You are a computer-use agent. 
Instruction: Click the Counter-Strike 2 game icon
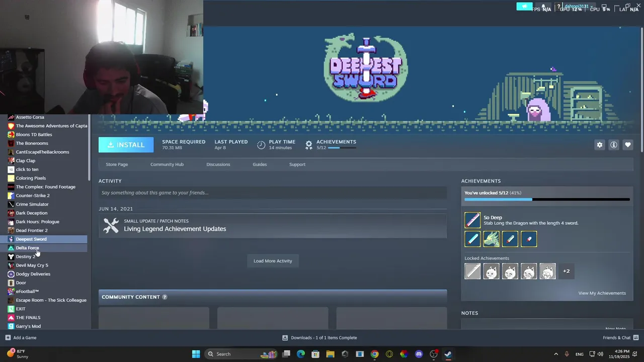(11, 196)
